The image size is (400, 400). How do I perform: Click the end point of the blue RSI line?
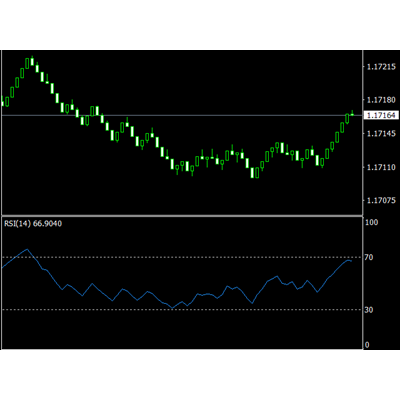coord(351,261)
